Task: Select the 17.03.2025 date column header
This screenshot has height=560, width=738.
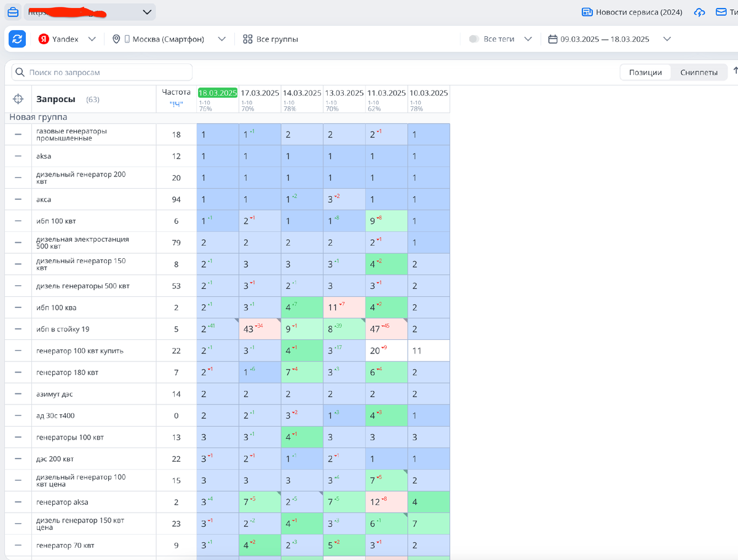Action: 260,93
